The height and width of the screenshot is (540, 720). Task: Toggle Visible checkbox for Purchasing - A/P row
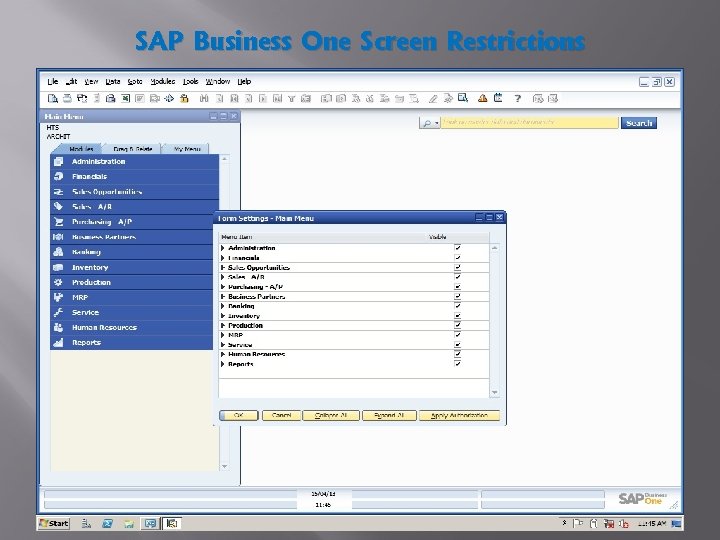click(457, 286)
